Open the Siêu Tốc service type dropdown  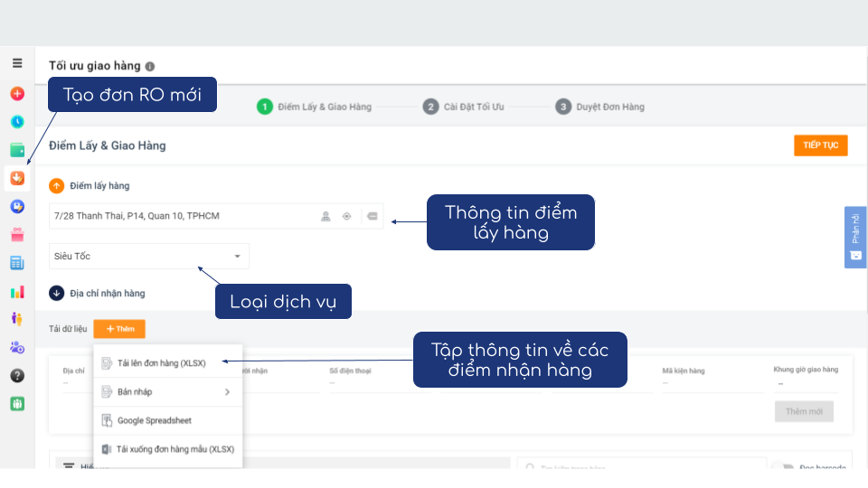pyautogui.click(x=149, y=256)
